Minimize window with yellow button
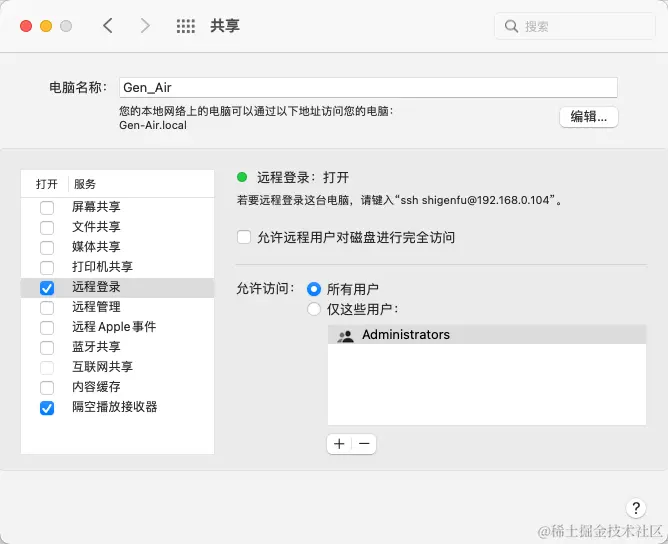Screen dimensions: 668x544 pos(46,26)
